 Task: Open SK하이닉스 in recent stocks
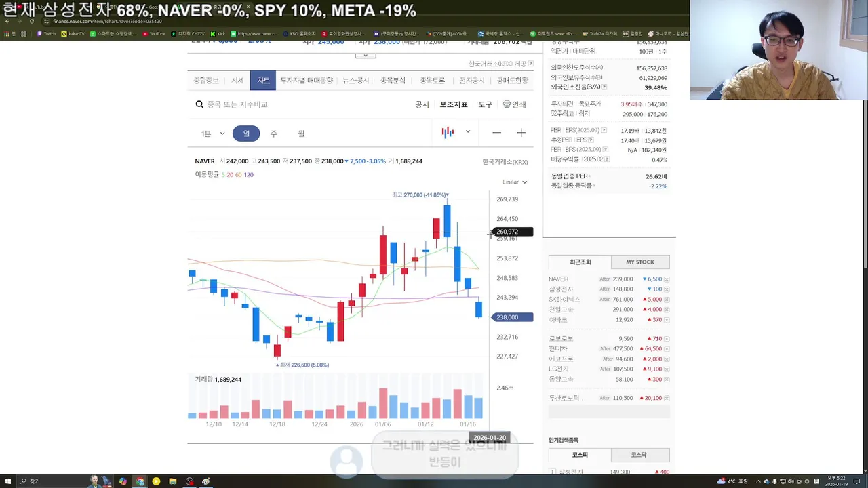(x=565, y=300)
